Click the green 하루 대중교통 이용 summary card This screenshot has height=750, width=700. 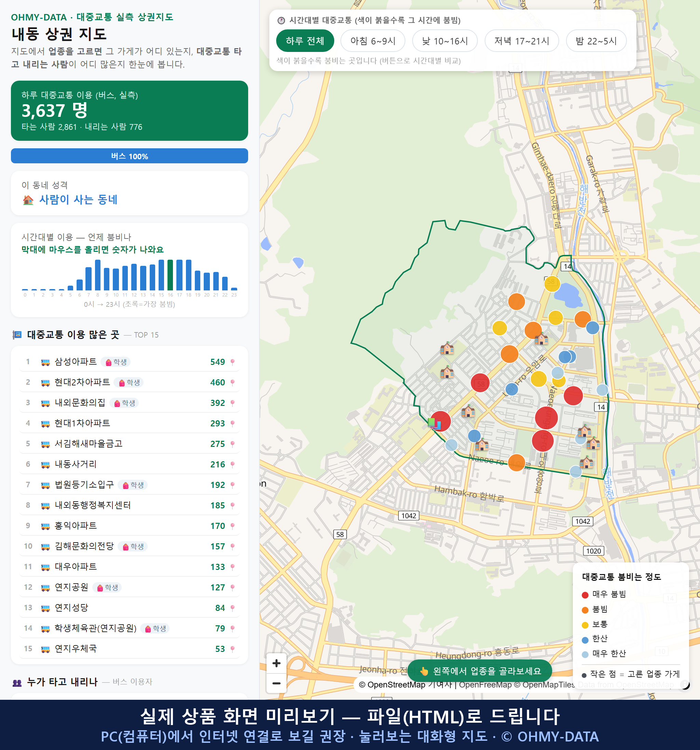(x=130, y=111)
